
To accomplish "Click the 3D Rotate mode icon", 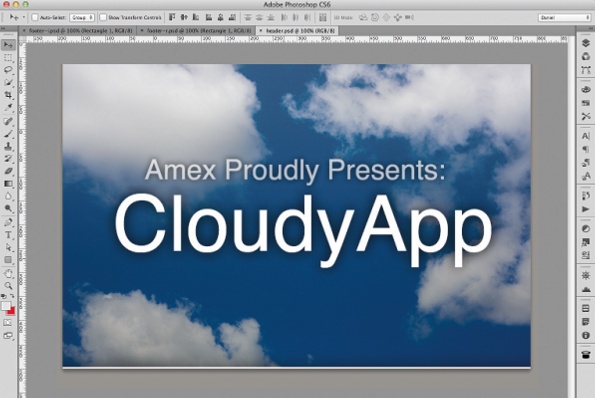I will (363, 17).
